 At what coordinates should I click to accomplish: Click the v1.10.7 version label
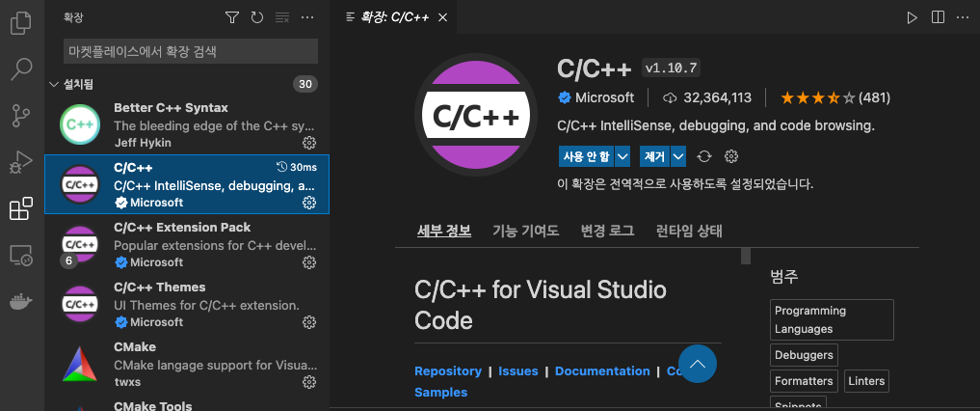[672, 68]
